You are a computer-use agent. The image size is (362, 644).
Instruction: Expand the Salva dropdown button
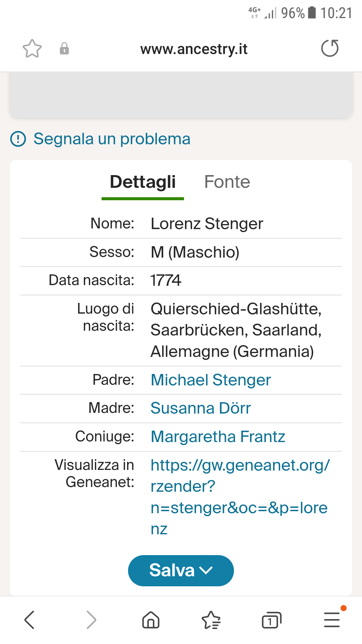(x=181, y=571)
